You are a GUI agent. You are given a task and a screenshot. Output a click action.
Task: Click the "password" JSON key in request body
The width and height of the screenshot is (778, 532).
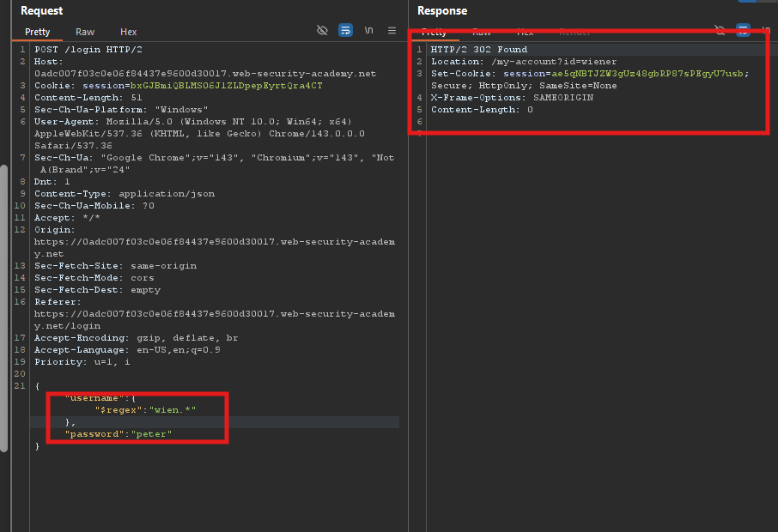click(x=94, y=434)
